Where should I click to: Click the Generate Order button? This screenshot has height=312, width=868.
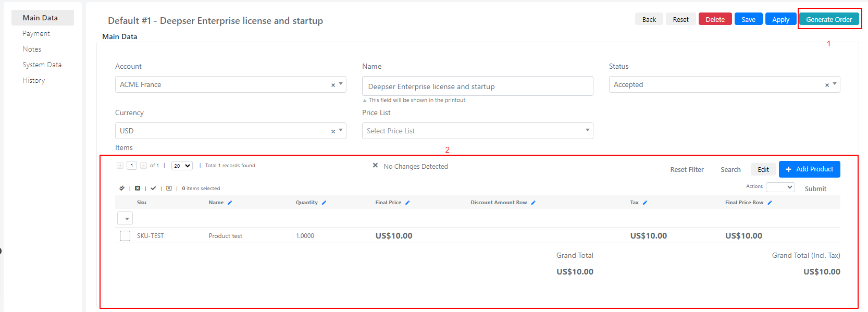click(x=829, y=19)
